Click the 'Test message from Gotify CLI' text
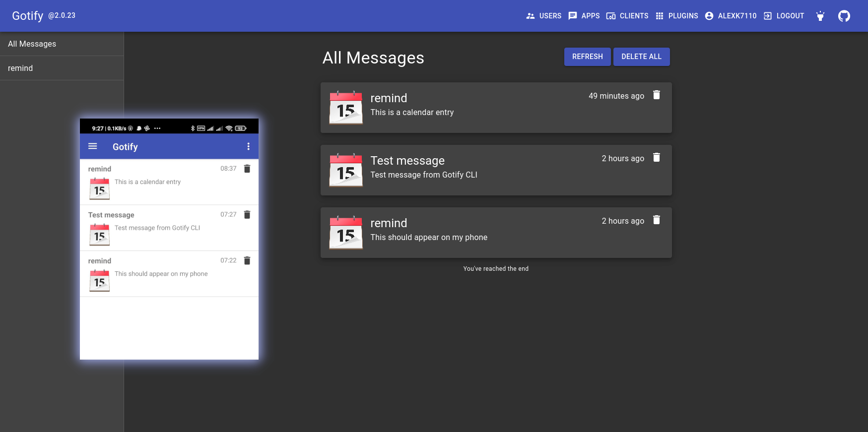The width and height of the screenshot is (868, 432). (x=424, y=175)
